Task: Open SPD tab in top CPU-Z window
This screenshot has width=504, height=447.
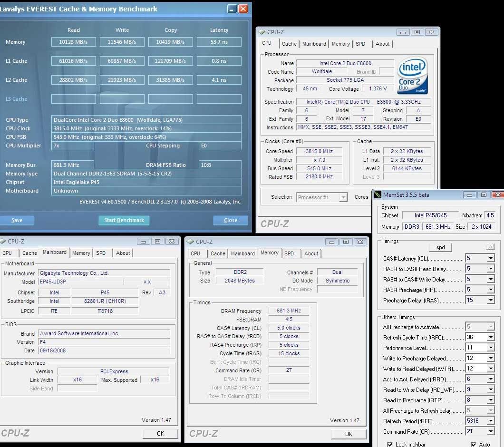Action: [x=360, y=44]
